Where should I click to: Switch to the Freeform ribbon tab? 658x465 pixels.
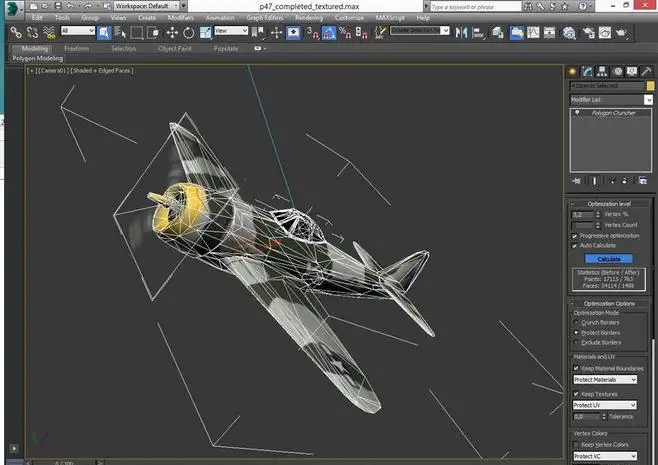pos(77,48)
